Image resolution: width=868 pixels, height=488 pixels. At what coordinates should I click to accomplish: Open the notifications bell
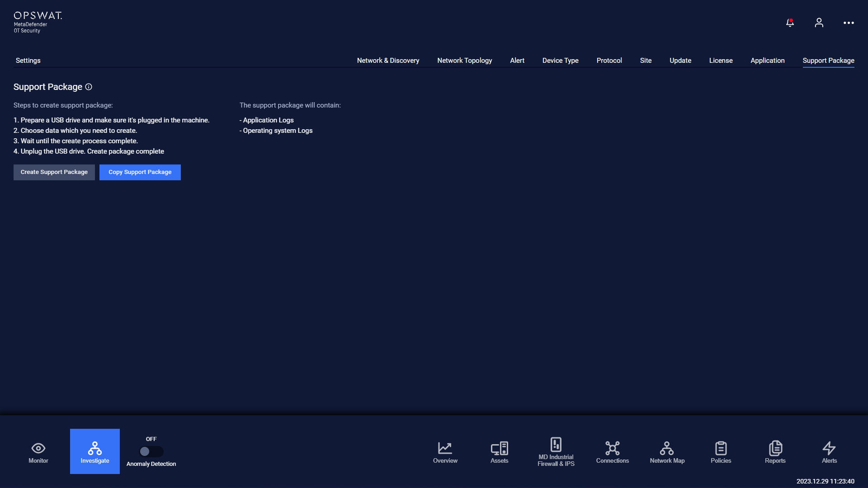(790, 23)
